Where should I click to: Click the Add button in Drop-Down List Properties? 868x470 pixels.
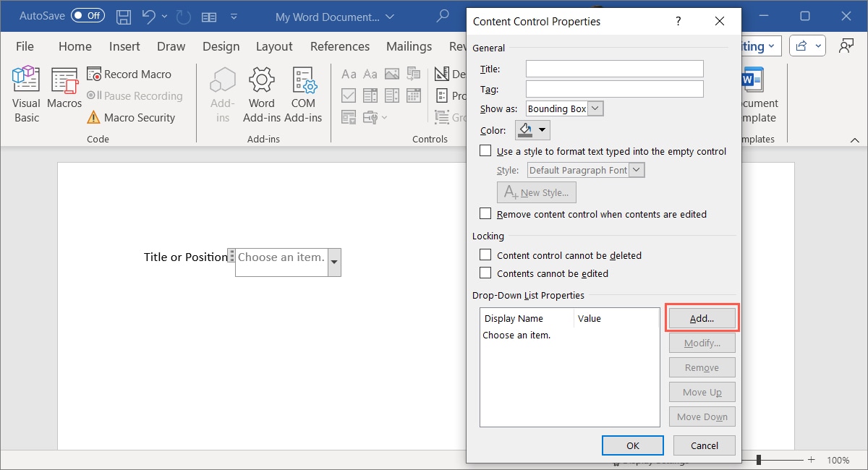[x=702, y=317]
